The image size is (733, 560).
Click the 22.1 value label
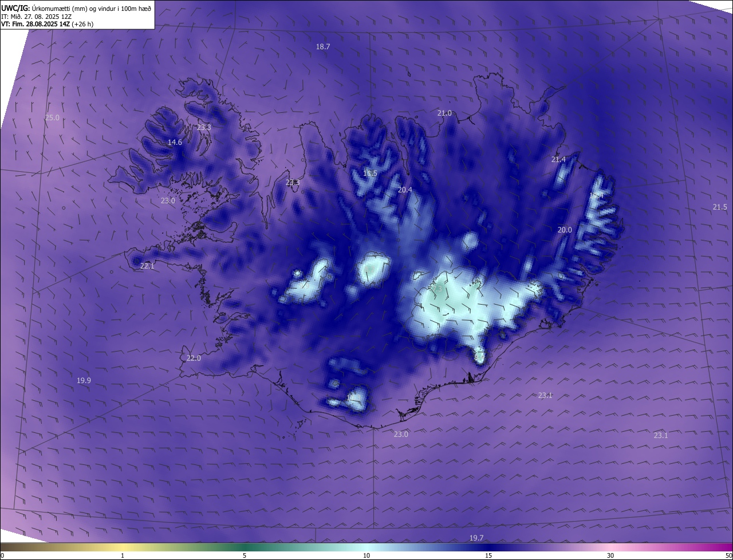point(147,266)
